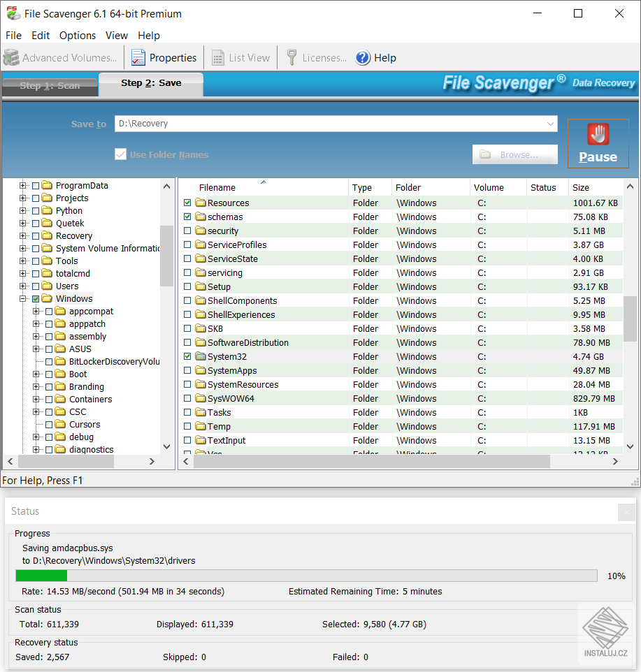Click the Windows folder icon in the tree
The height and width of the screenshot is (672, 641).
point(48,298)
